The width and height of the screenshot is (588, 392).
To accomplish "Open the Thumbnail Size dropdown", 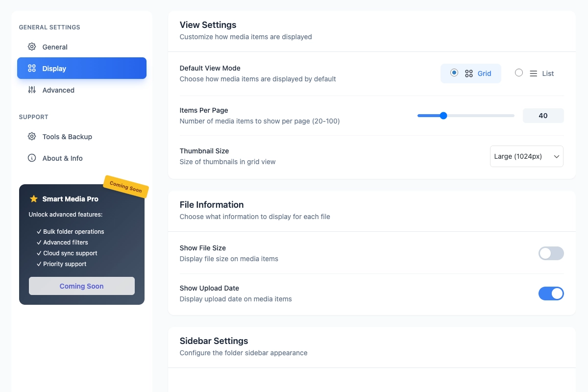I will click(526, 156).
